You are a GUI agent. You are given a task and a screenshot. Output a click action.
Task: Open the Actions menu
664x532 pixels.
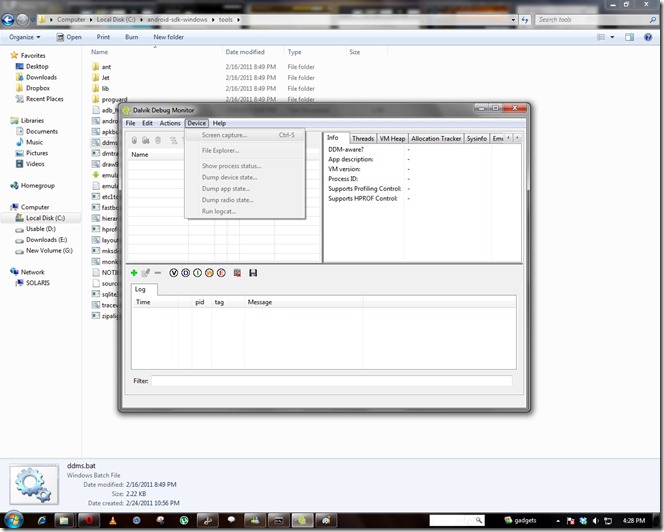170,123
